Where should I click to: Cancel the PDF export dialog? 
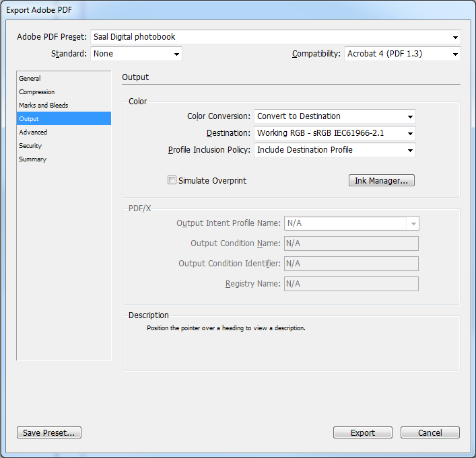(x=430, y=433)
